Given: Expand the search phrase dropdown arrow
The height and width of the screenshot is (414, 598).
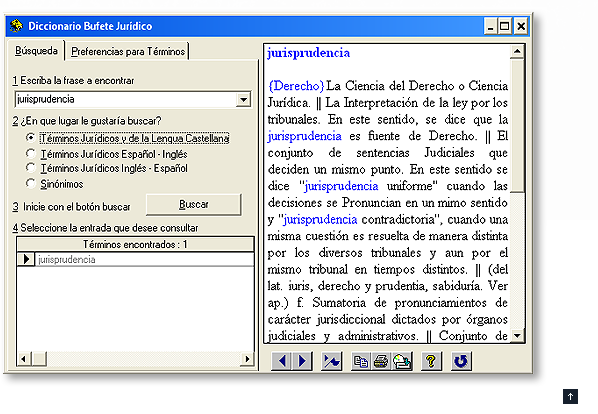Looking at the screenshot, I should pyautogui.click(x=243, y=99).
